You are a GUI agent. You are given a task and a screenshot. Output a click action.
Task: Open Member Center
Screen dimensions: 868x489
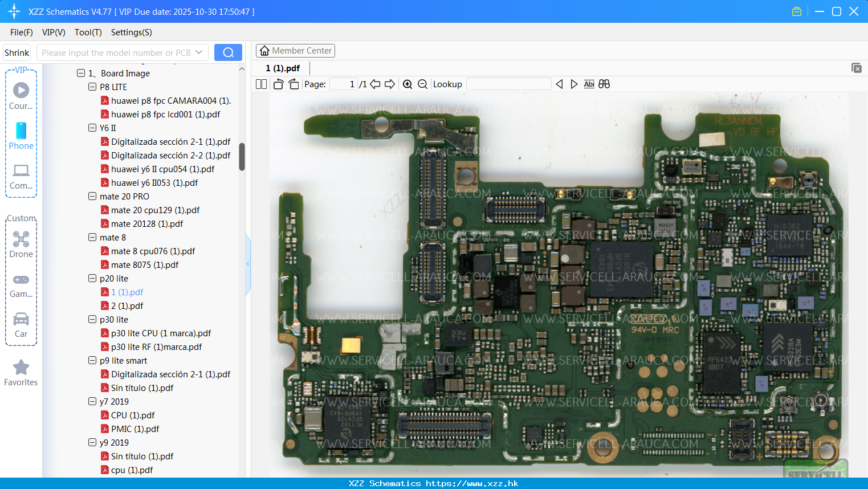[295, 51]
